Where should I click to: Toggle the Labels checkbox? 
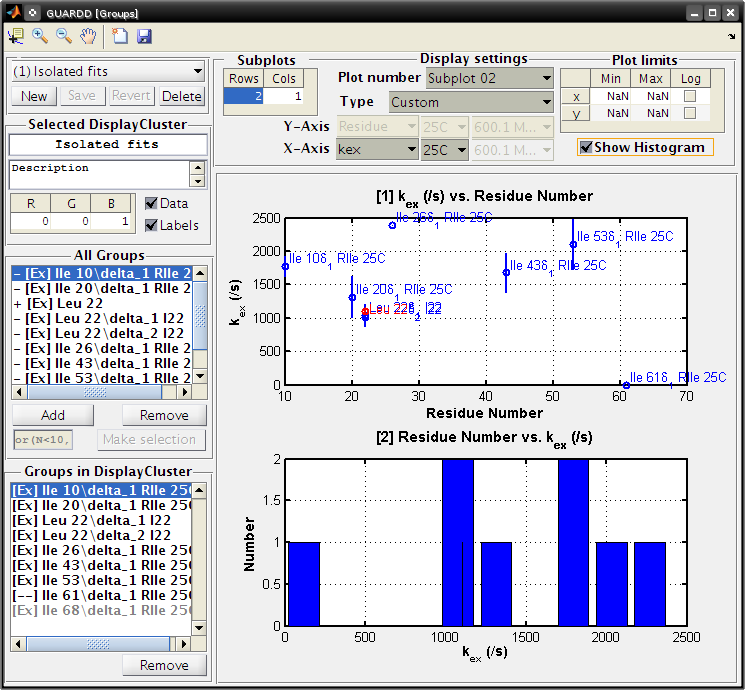click(x=151, y=225)
